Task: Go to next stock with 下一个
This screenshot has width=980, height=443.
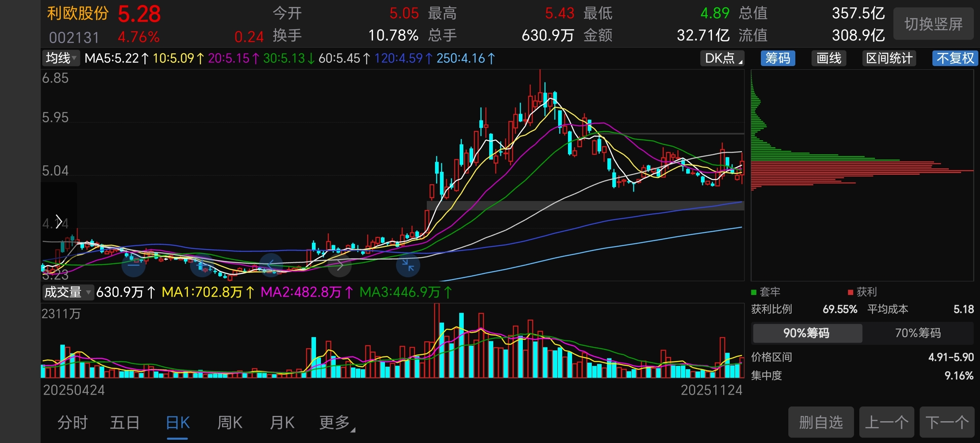Action: coord(947,422)
